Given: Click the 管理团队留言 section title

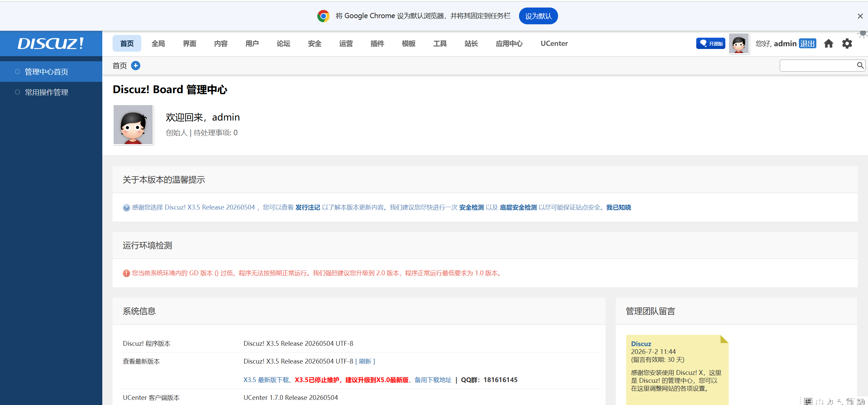Looking at the screenshot, I should coord(650,311).
